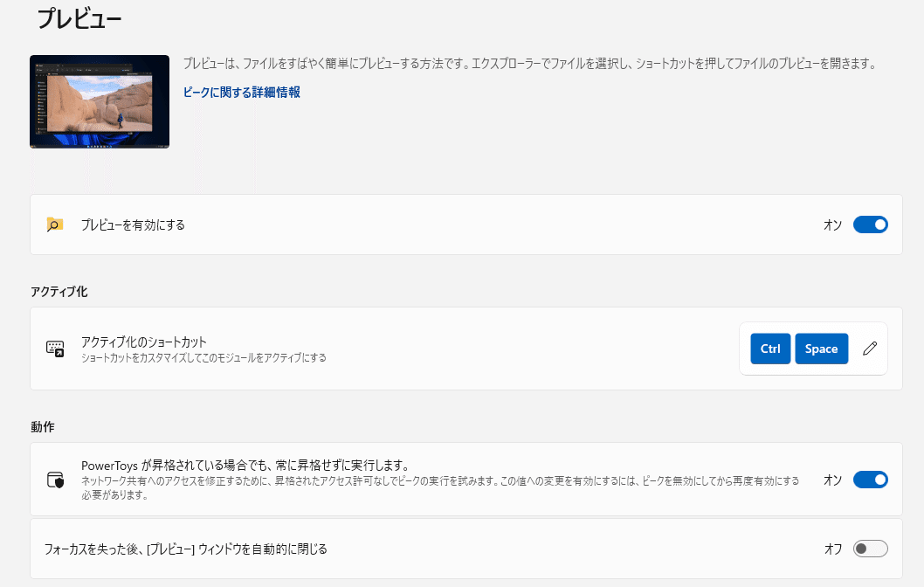
Task: Click the 動作 section header
Action: click(x=43, y=427)
